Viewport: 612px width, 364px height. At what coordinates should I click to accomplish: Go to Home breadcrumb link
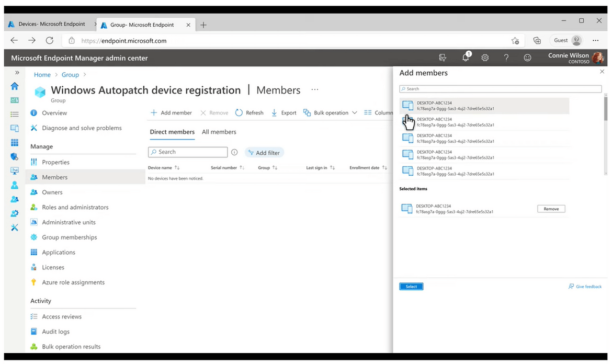[x=42, y=74]
